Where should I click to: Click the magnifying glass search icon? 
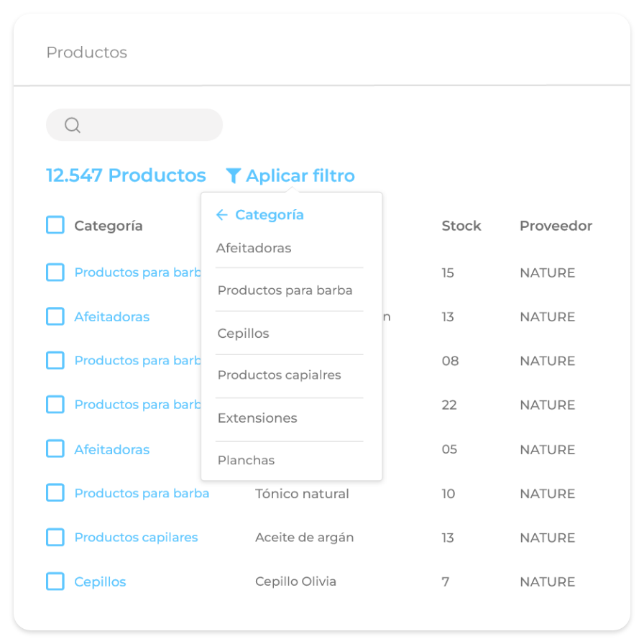(72, 126)
